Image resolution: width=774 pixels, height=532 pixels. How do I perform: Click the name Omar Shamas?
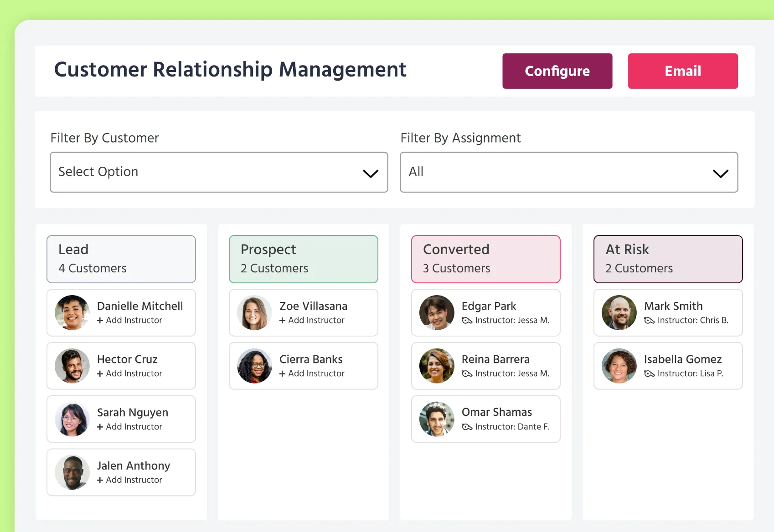click(x=496, y=412)
